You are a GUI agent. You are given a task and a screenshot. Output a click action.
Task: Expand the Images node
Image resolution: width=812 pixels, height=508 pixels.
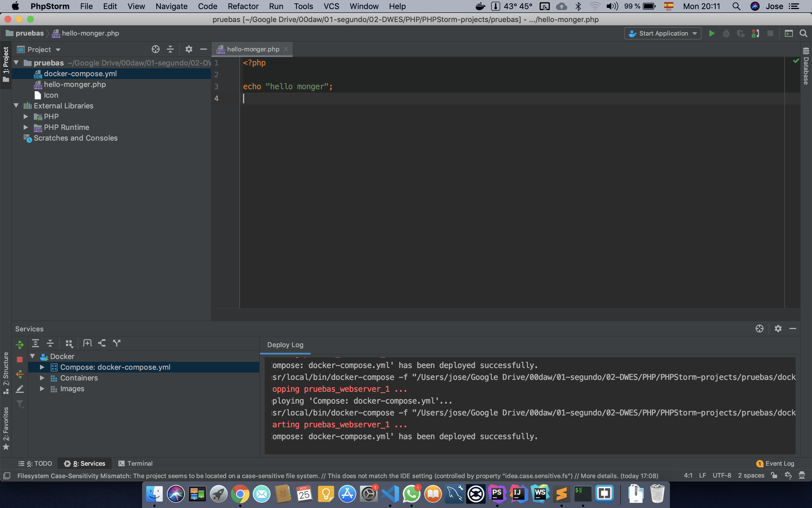coord(42,389)
